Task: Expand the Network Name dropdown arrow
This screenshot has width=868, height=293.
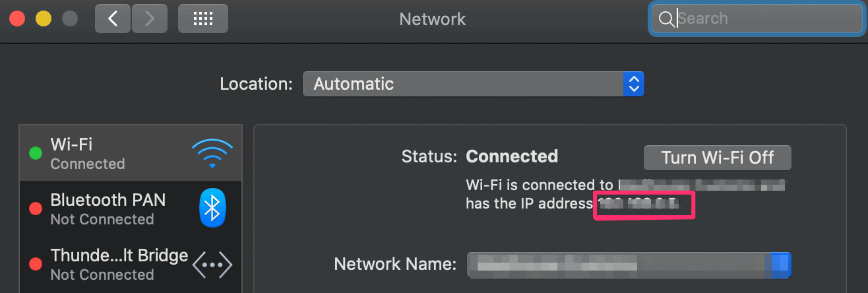Action: coord(781,265)
